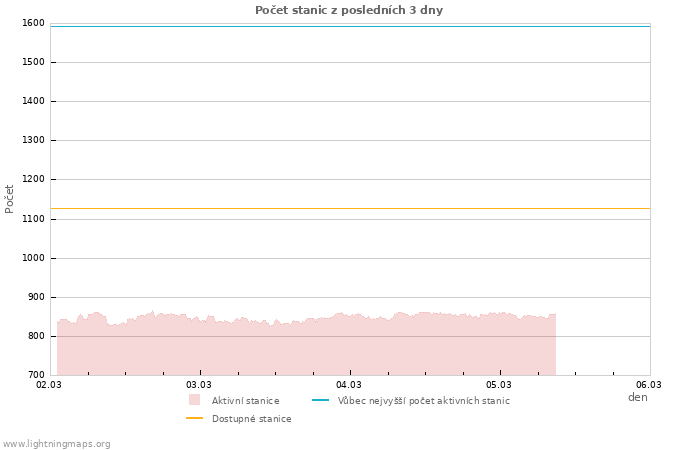Click the orange available stations line
The image size is (700, 450).
tap(350, 208)
